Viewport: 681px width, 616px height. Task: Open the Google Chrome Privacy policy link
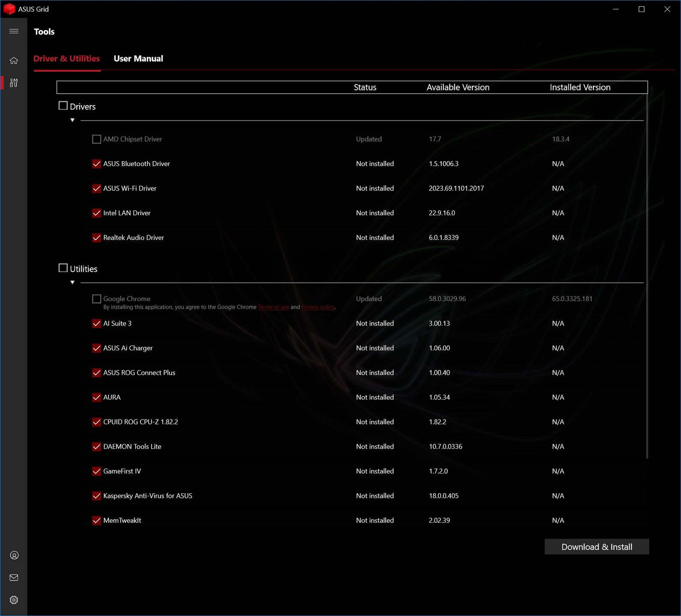coord(318,307)
